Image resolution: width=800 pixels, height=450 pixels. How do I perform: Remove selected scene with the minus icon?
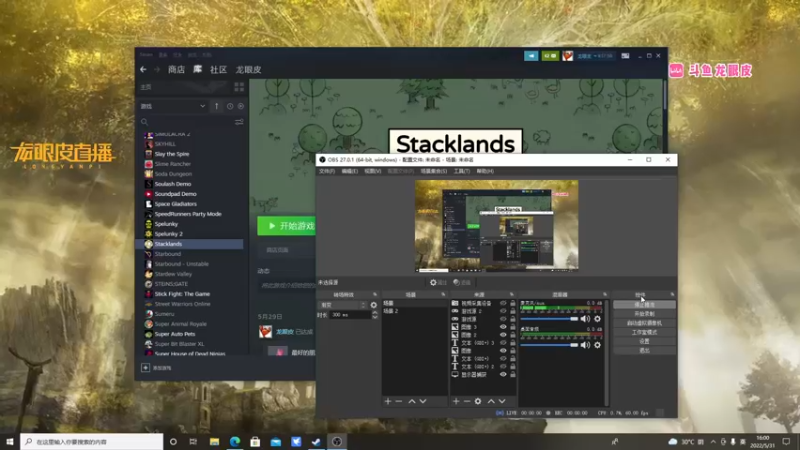(x=399, y=402)
